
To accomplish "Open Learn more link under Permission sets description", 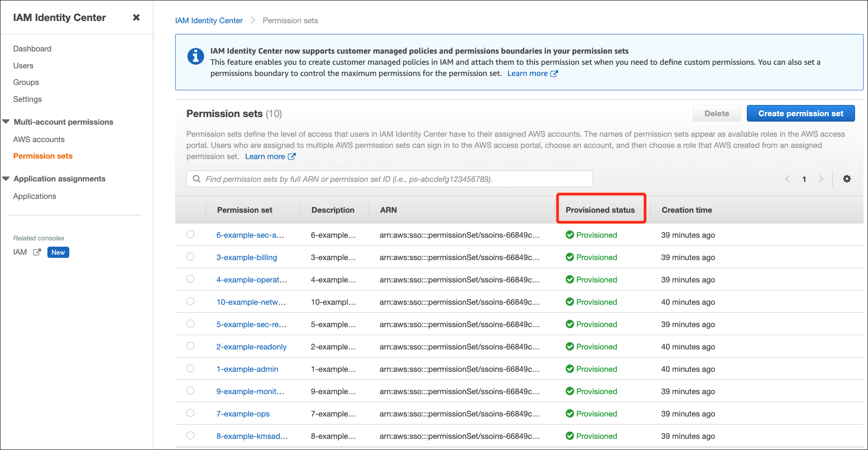I will tap(270, 156).
